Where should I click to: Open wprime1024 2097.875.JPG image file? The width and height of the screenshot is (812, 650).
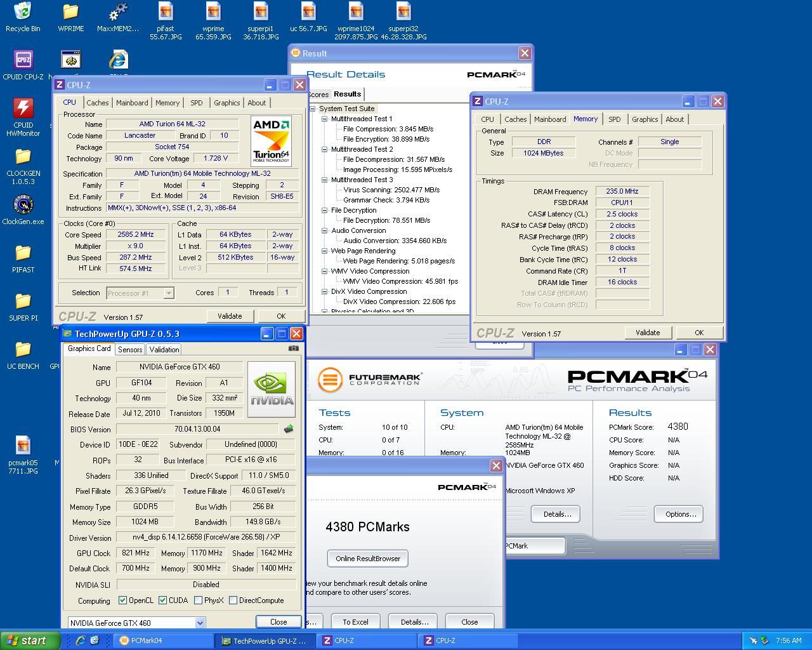[x=356, y=21]
